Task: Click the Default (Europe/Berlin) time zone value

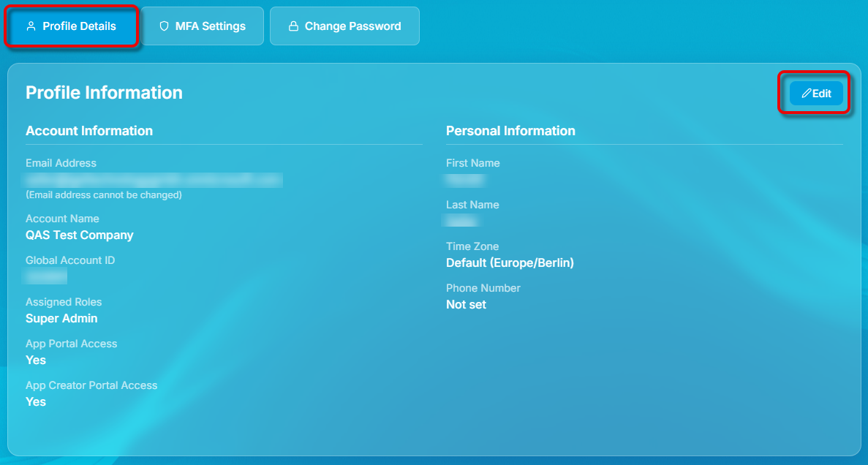Action: (x=510, y=263)
